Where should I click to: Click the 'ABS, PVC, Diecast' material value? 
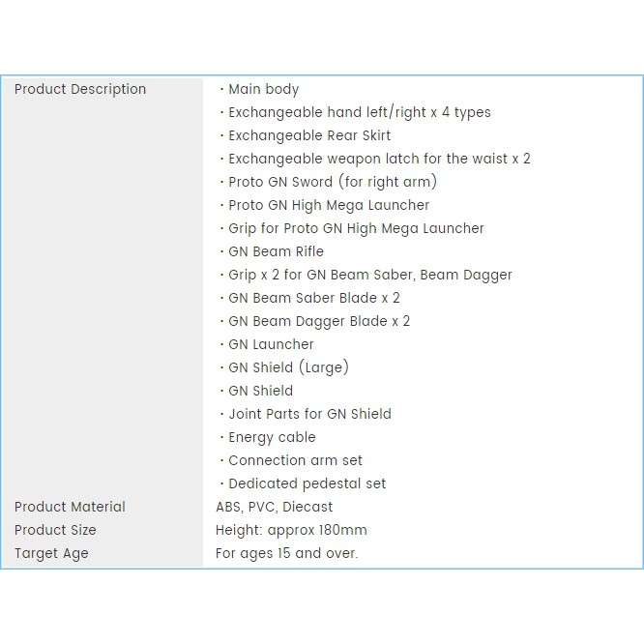tap(274, 507)
